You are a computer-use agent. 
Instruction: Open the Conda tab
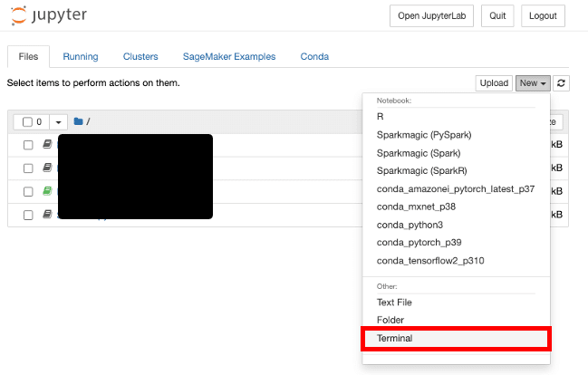coord(314,57)
